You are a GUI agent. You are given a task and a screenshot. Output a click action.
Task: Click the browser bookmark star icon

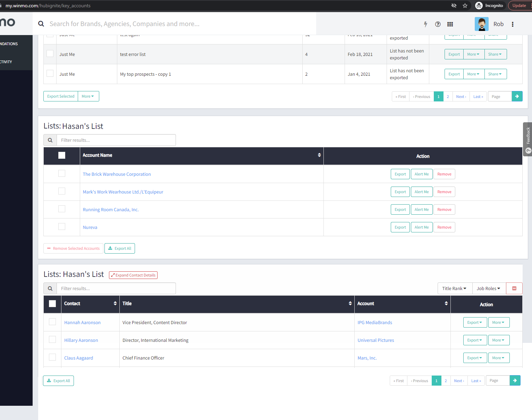[465, 6]
